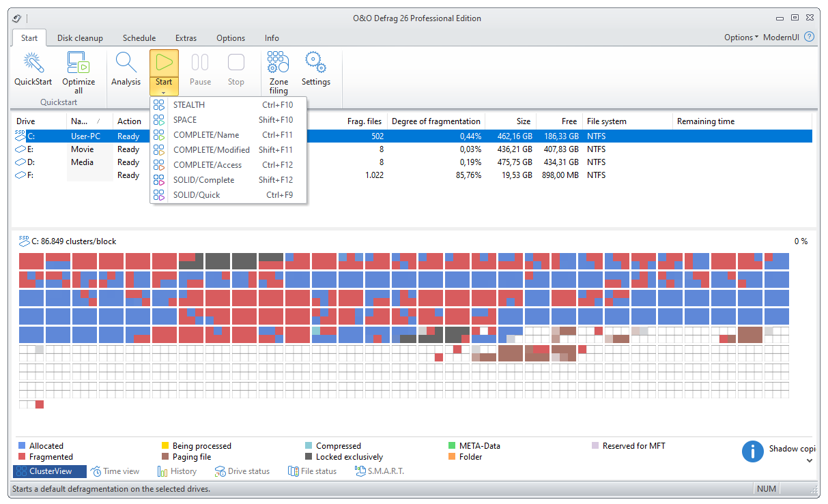Click the Reserved for MFT swatch
The width and height of the screenshot is (828, 504).
[x=595, y=446]
